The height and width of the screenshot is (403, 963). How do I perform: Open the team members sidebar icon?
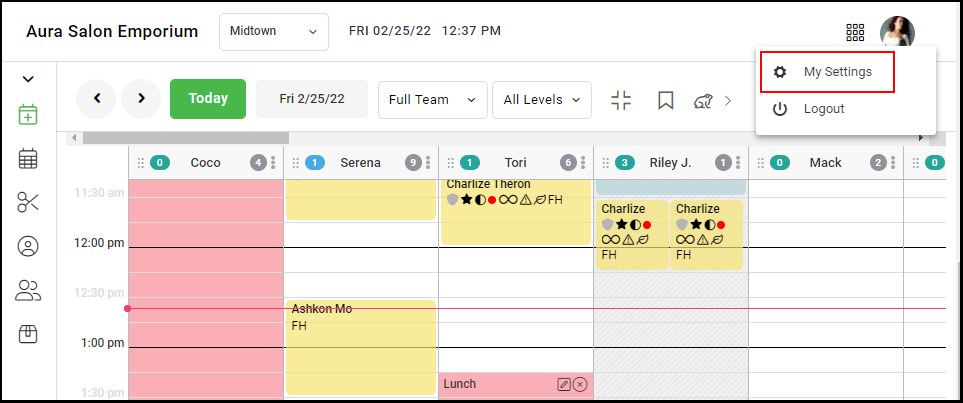[28, 291]
